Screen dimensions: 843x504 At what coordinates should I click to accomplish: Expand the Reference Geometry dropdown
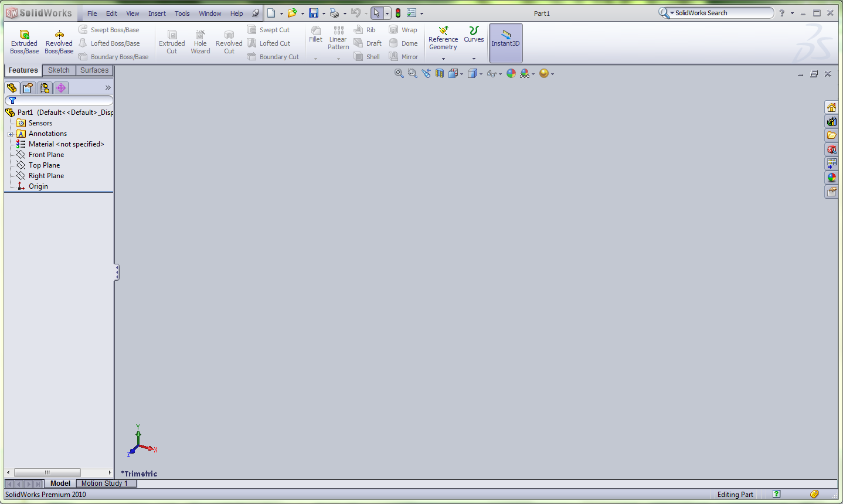(x=443, y=59)
